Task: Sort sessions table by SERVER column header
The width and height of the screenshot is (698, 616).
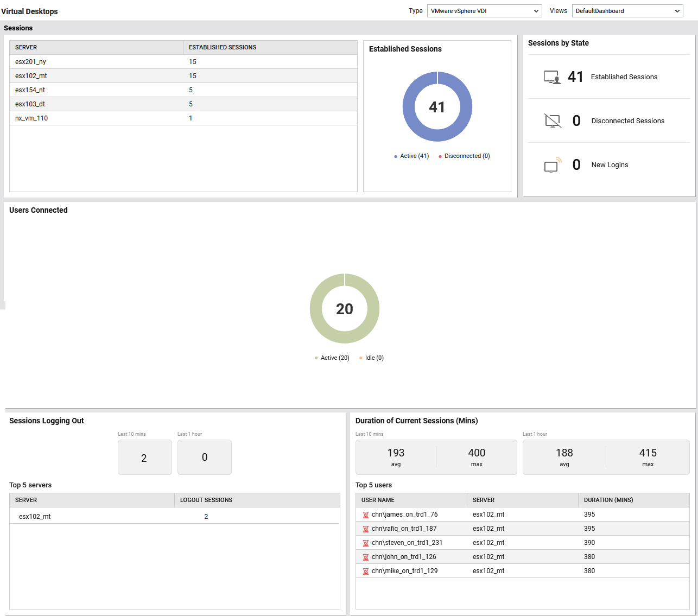Action: click(x=26, y=47)
